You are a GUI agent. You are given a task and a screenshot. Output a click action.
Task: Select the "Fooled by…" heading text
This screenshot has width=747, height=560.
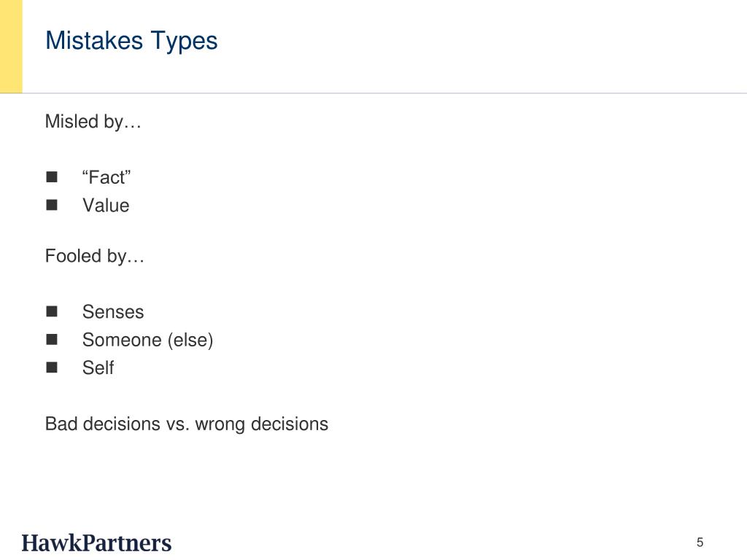(94, 257)
